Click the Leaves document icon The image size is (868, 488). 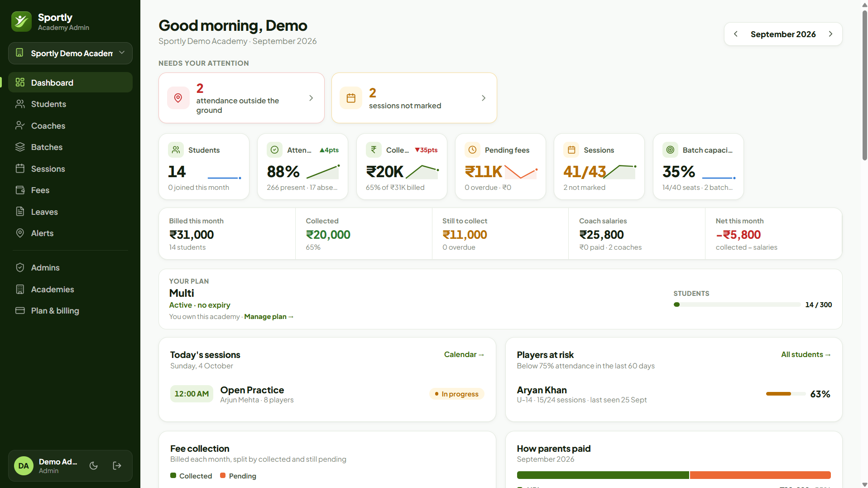pyautogui.click(x=20, y=212)
